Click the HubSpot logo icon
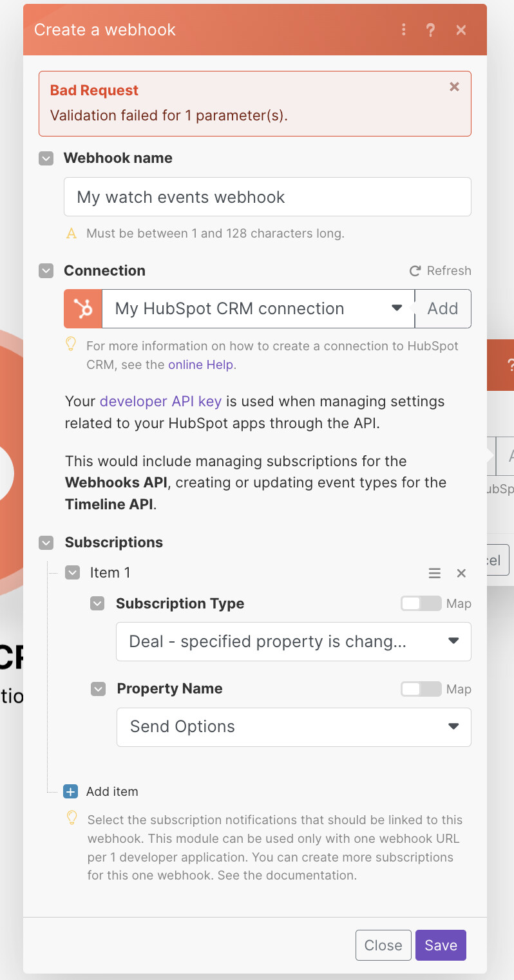514x980 pixels. pyautogui.click(x=83, y=308)
